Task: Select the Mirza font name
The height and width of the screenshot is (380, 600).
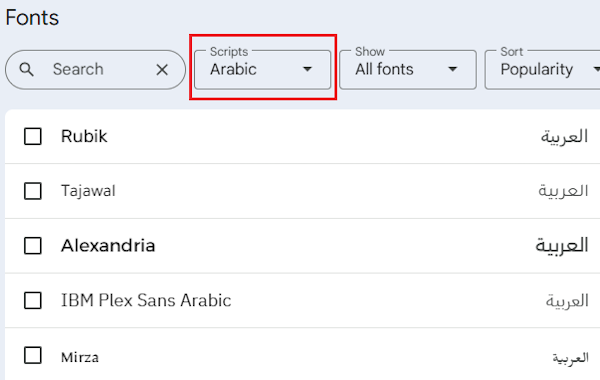Action: click(x=80, y=357)
